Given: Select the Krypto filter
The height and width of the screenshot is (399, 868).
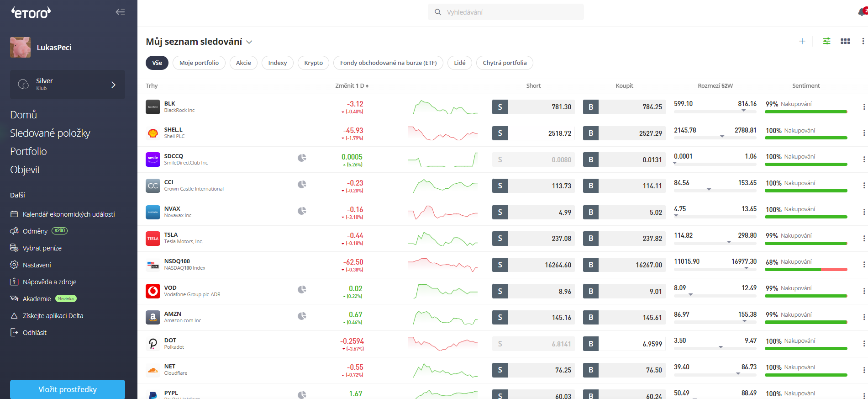Looking at the screenshot, I should (314, 63).
